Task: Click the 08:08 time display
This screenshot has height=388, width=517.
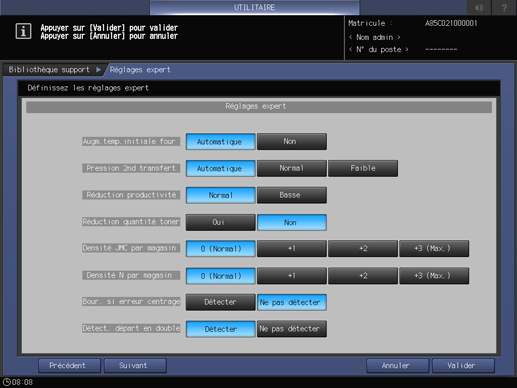Action: tap(23, 382)
